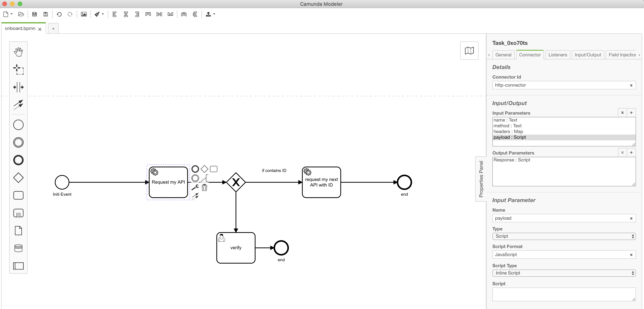The height and width of the screenshot is (309, 644).
Task: Activate the create/remove space tool
Action: coord(18,87)
